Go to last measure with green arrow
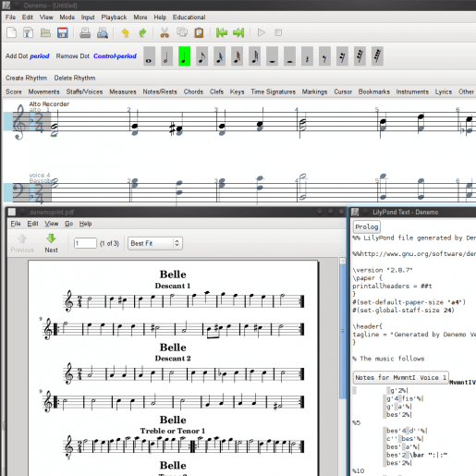 pos(238,32)
